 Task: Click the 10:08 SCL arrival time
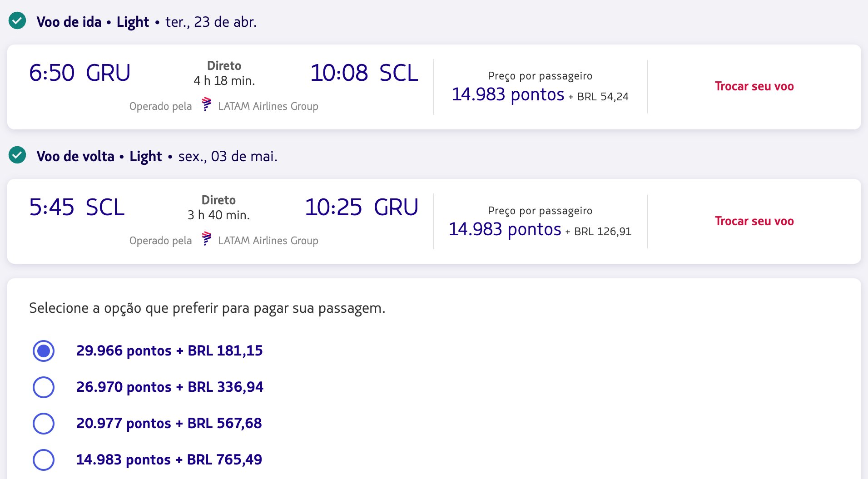(x=364, y=73)
